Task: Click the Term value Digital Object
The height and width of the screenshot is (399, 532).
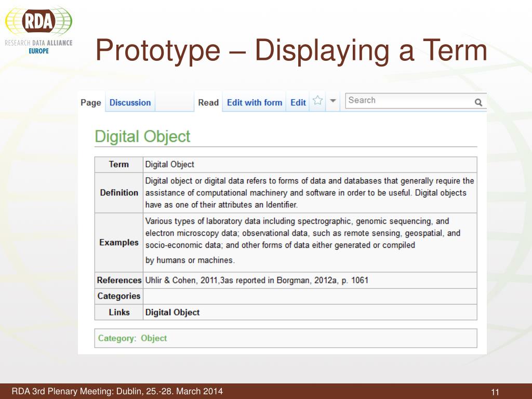Action: (x=170, y=165)
